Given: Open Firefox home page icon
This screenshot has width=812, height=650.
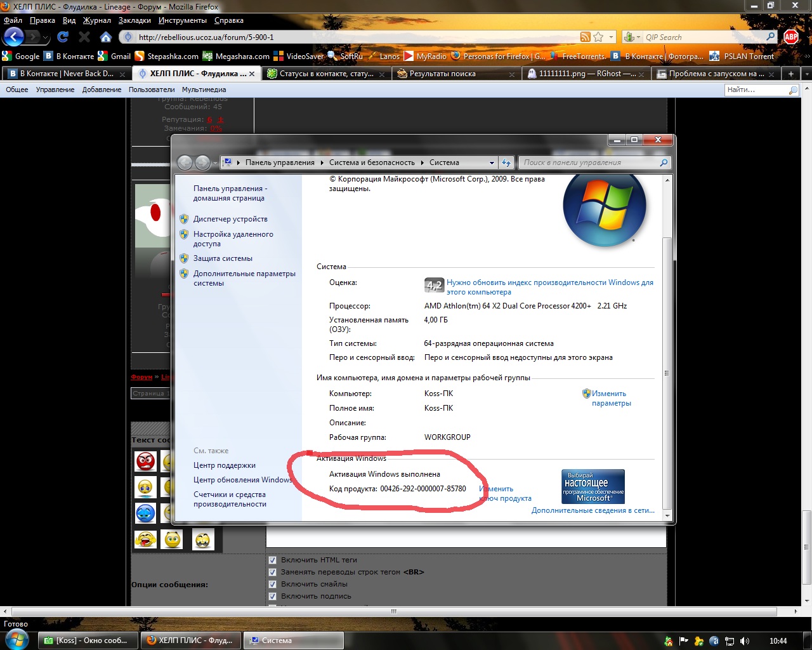Looking at the screenshot, I should coord(106,37).
